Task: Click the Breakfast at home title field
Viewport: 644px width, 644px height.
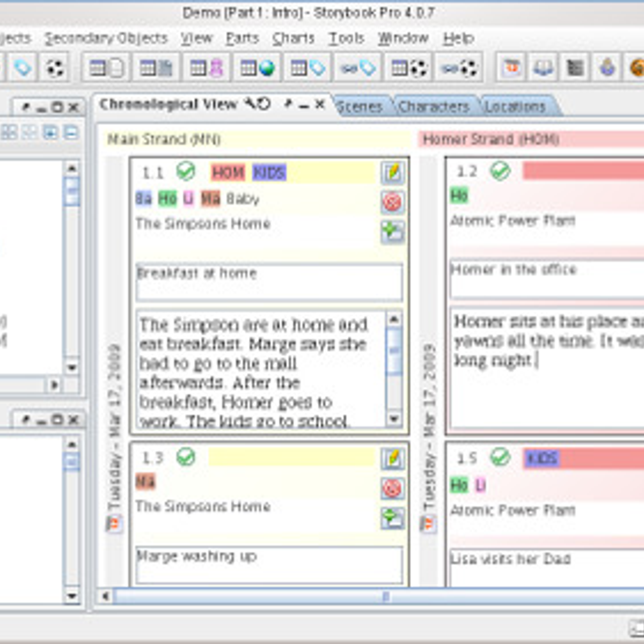Action: click(x=268, y=281)
